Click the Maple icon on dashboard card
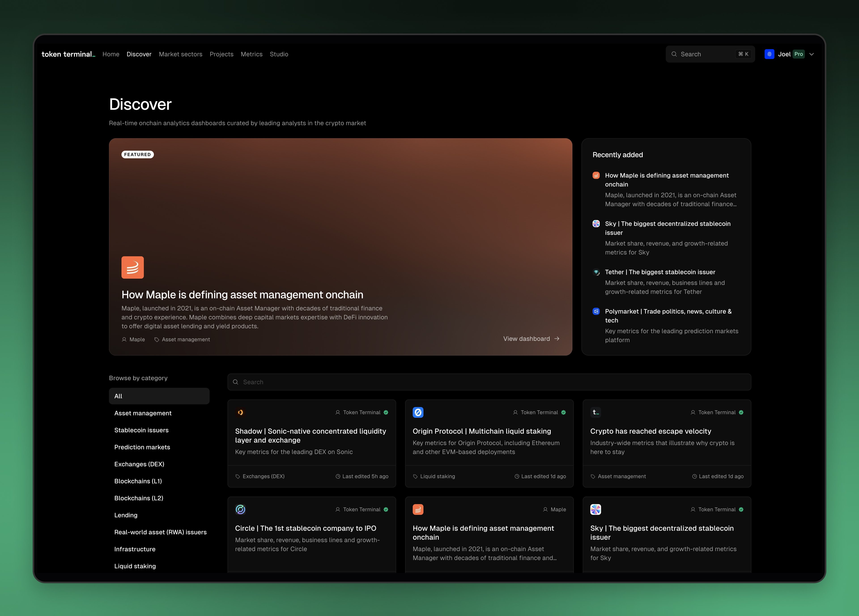The width and height of the screenshot is (859, 616). (418, 509)
